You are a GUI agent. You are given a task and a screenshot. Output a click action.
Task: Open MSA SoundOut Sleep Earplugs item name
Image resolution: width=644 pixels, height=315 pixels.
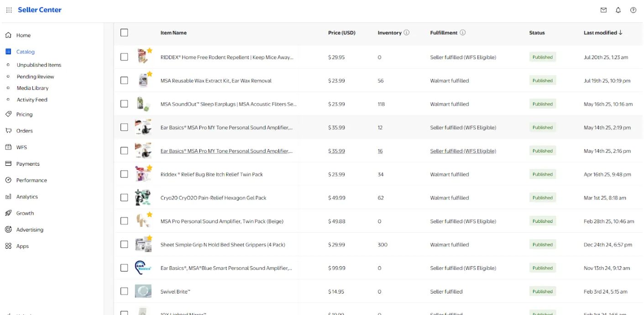point(228,104)
